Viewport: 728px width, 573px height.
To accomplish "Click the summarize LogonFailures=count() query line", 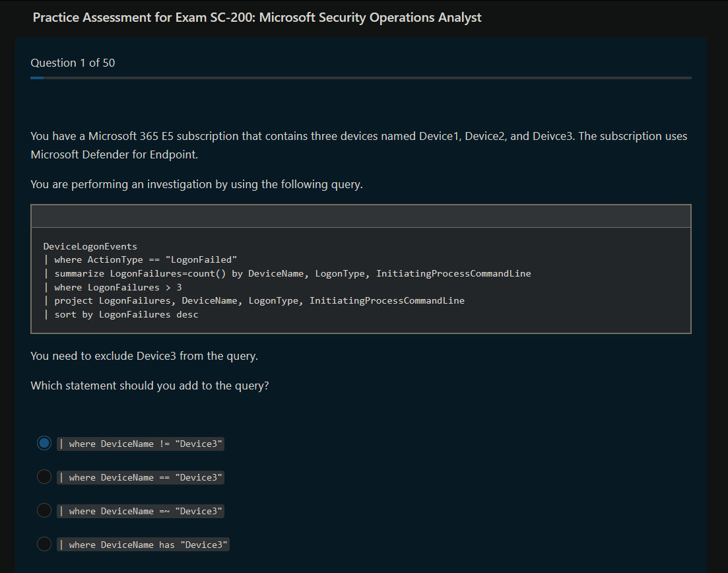I will click(287, 273).
